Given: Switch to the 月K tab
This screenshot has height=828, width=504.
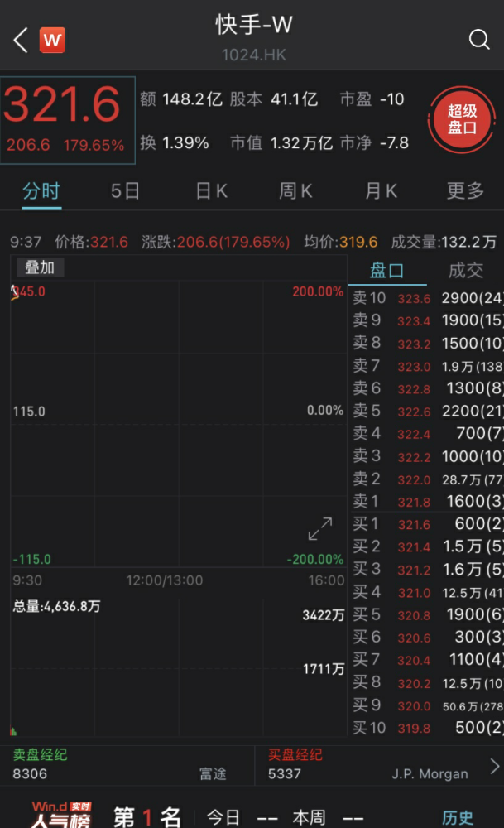Looking at the screenshot, I should click(381, 191).
